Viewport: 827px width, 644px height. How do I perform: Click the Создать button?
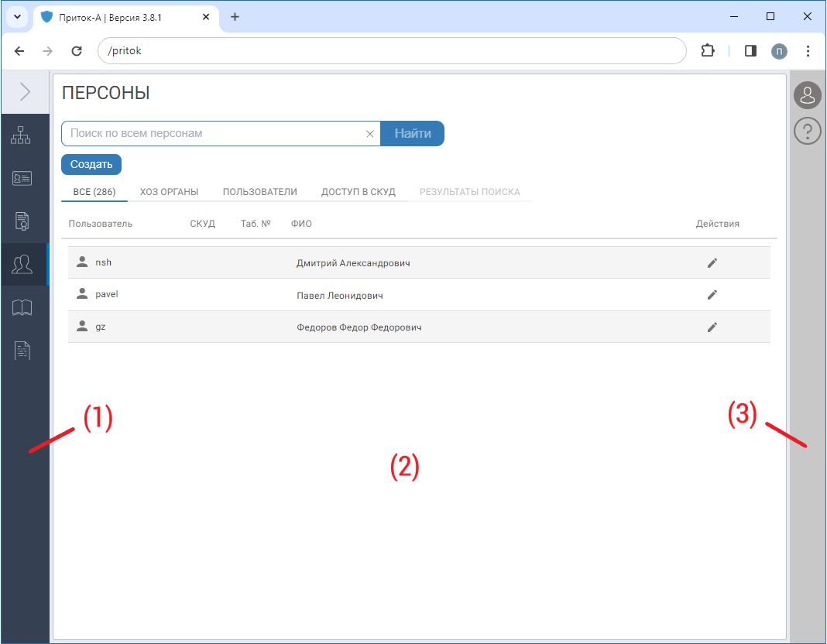click(91, 164)
